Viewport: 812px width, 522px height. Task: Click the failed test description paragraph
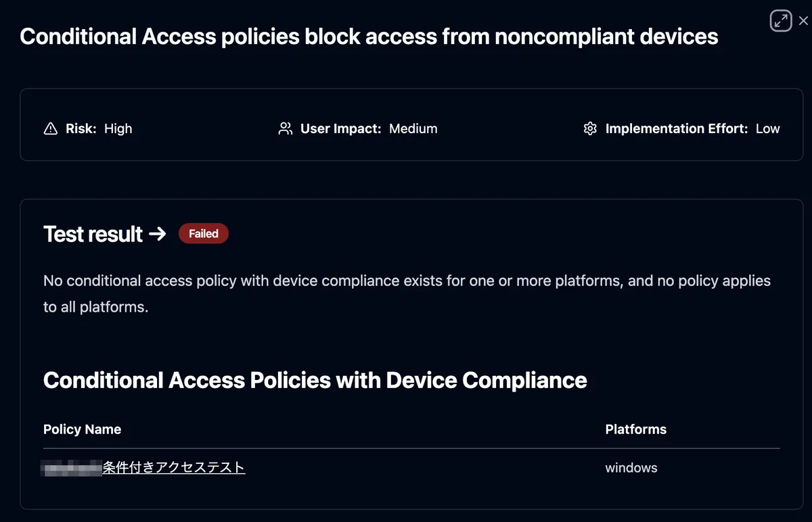click(406, 293)
